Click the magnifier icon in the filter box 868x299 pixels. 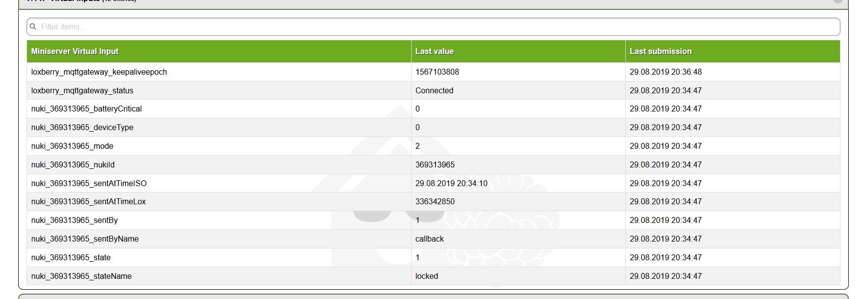coord(33,27)
